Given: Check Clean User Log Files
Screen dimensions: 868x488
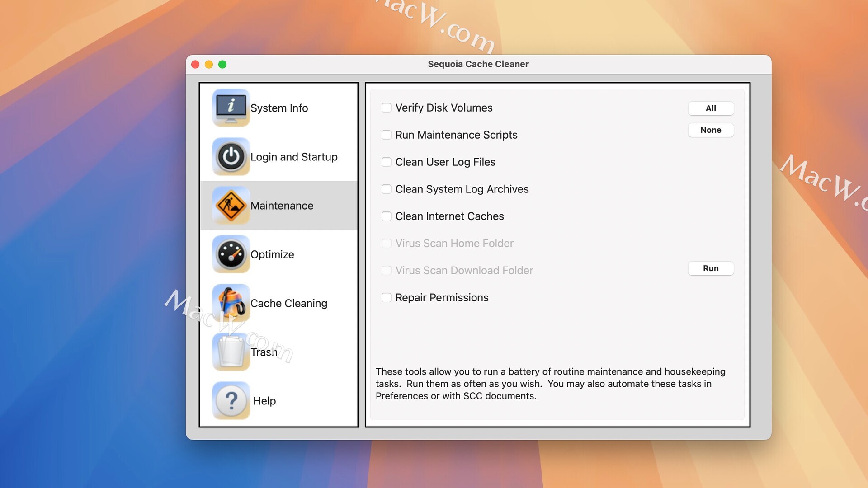Looking at the screenshot, I should [387, 162].
